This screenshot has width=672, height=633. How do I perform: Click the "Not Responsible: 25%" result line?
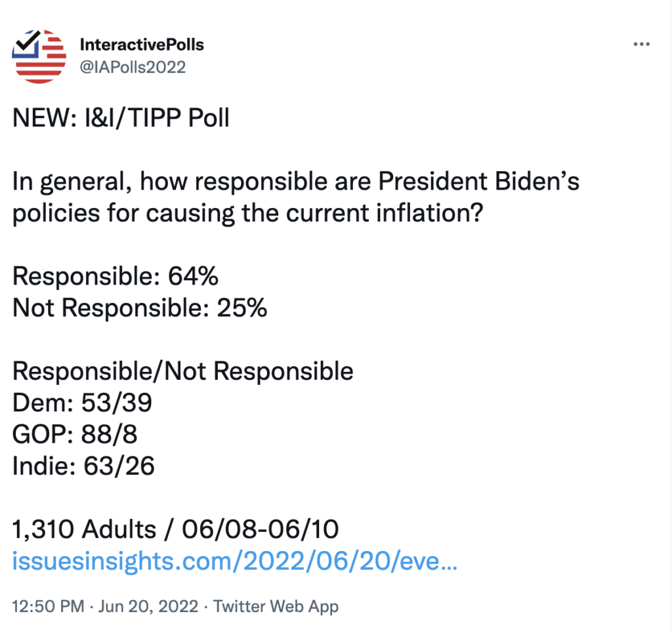pos(140,308)
